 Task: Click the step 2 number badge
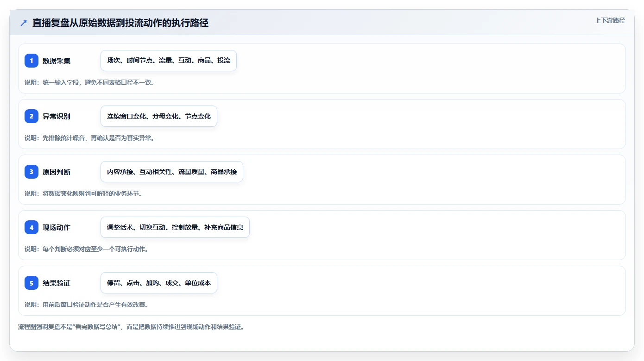tap(32, 116)
